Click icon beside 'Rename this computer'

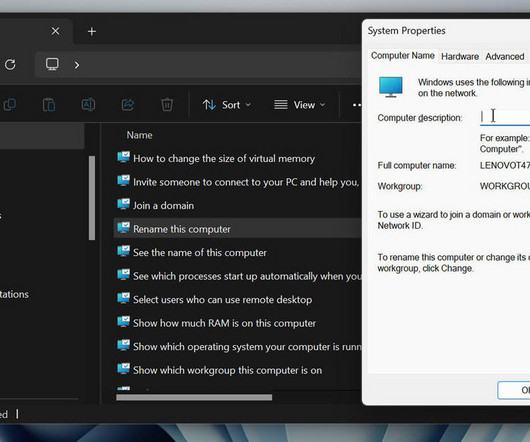pos(123,227)
